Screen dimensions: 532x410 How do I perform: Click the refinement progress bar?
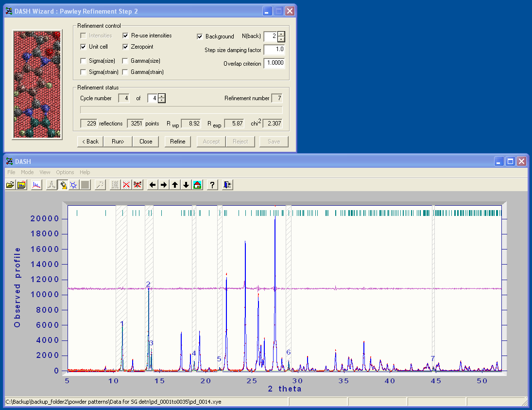point(181,110)
